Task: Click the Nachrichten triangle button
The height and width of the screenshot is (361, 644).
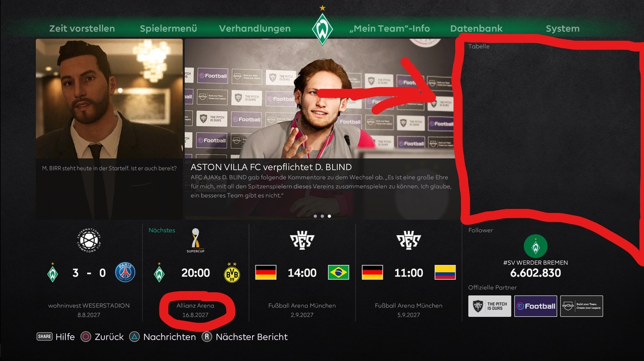Action: 163,337
